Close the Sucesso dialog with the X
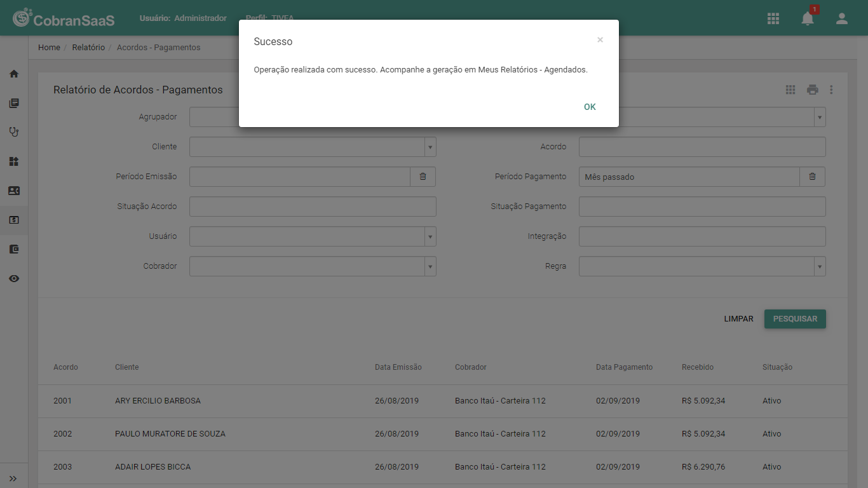The height and width of the screenshot is (488, 868). (600, 40)
